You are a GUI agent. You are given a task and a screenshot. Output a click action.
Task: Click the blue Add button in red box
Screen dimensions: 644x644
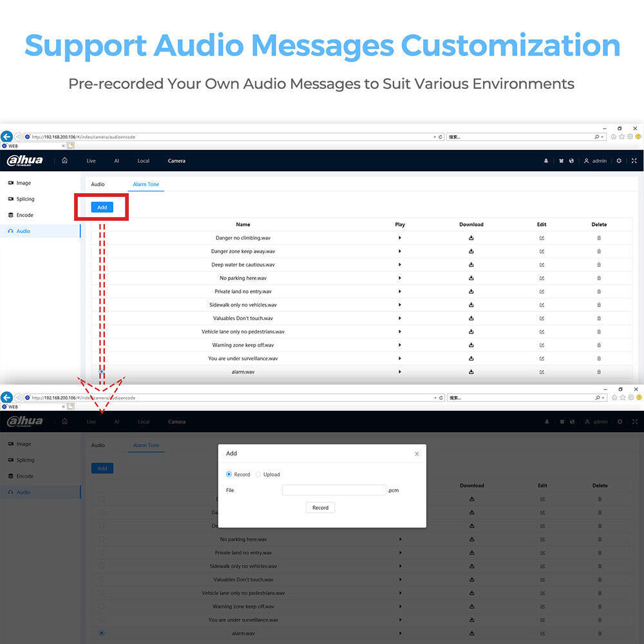coord(102,207)
